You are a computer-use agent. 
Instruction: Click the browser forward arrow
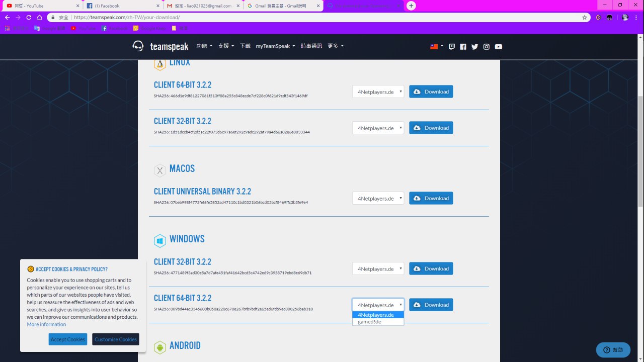[18, 17]
